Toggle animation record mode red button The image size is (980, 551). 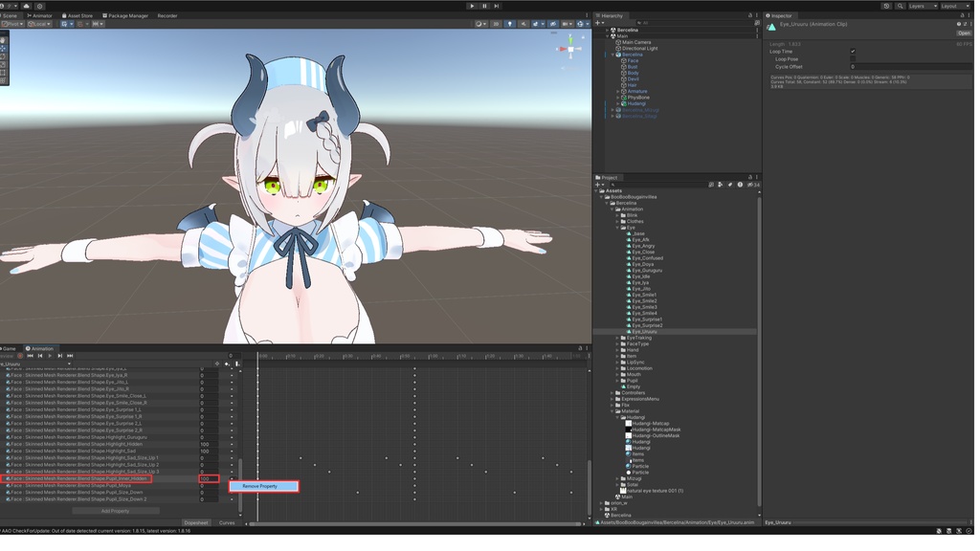point(20,356)
